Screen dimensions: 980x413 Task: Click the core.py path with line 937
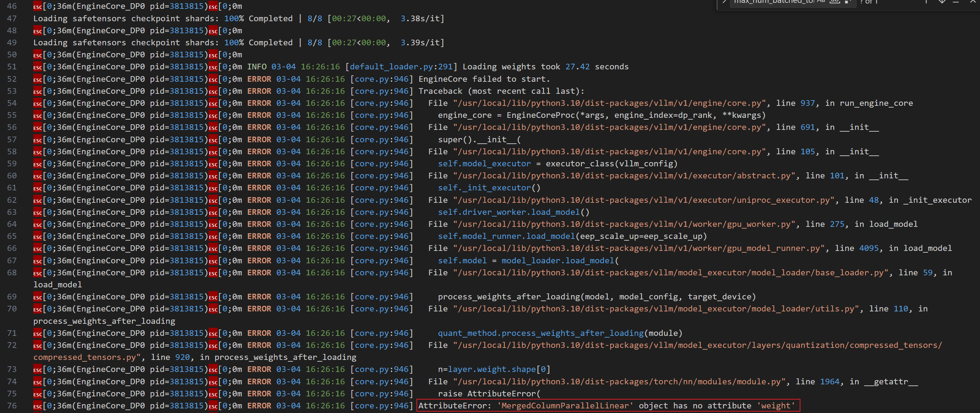coord(609,103)
